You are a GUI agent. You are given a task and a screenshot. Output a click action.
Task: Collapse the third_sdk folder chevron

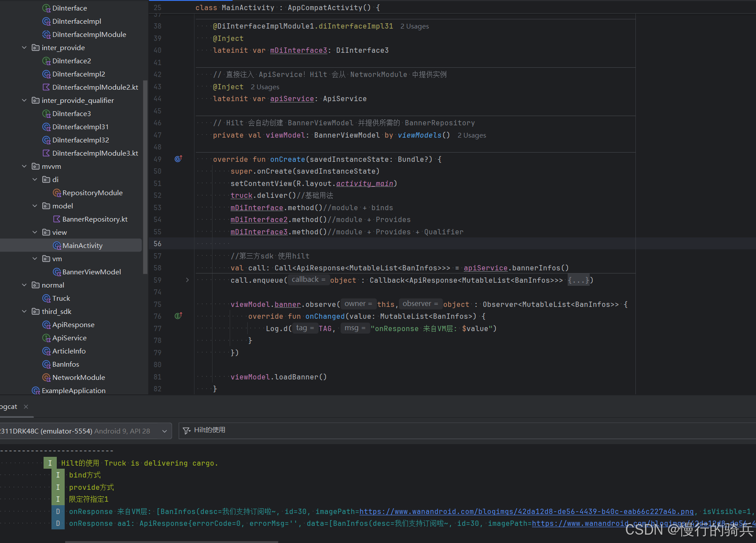tap(24, 311)
